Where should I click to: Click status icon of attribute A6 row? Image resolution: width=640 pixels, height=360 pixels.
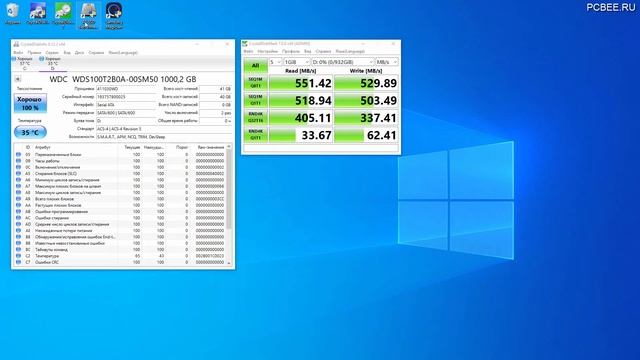(x=18, y=180)
